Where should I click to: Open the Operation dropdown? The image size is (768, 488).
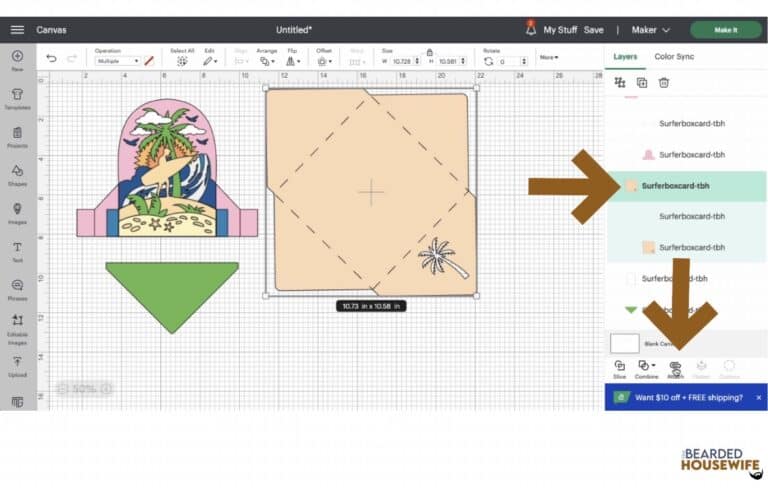click(118, 61)
